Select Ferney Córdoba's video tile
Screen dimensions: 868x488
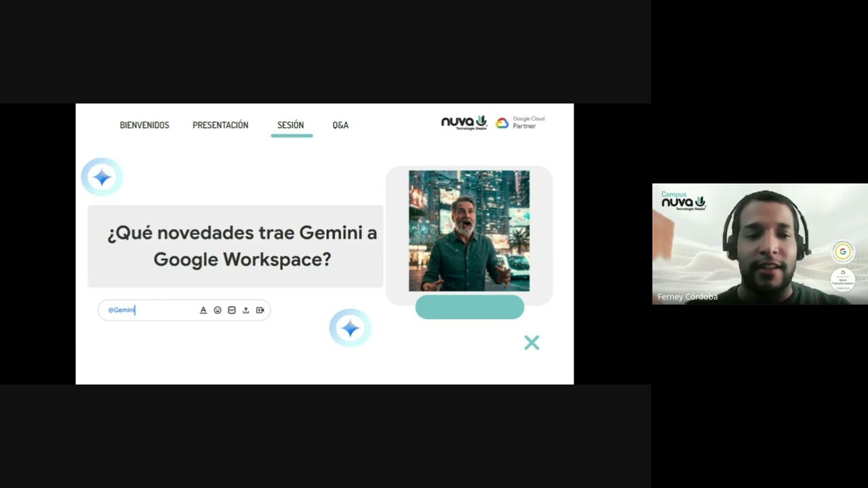pos(760,244)
